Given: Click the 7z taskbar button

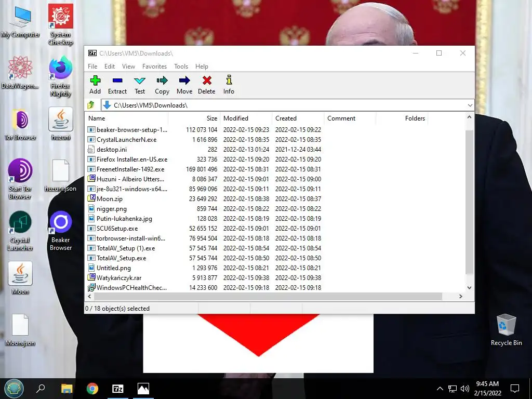Looking at the screenshot, I should point(118,389).
